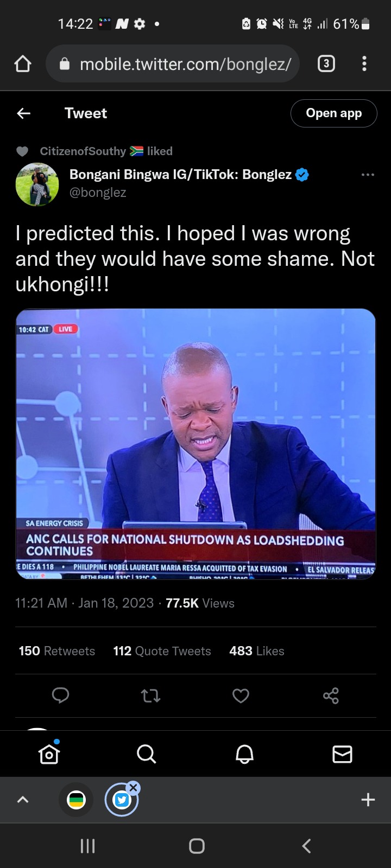Go to the Twitter Home tab
The image size is (391, 868).
[49, 754]
